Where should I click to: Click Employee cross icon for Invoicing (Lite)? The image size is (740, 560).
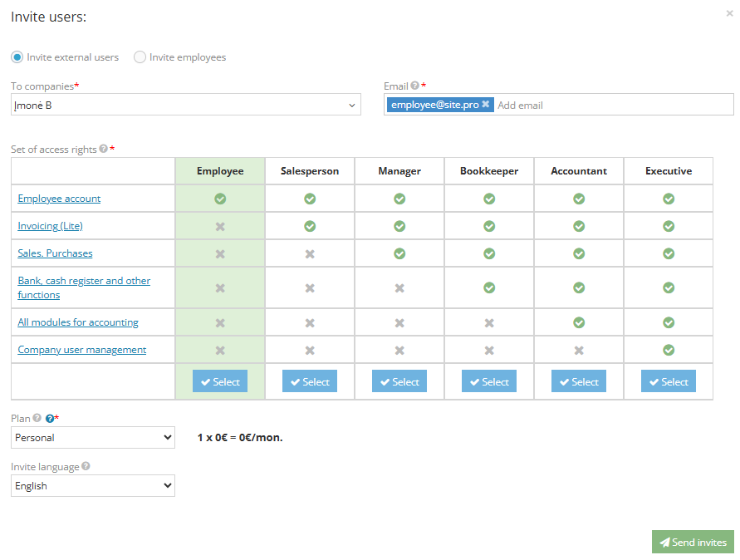(x=220, y=226)
